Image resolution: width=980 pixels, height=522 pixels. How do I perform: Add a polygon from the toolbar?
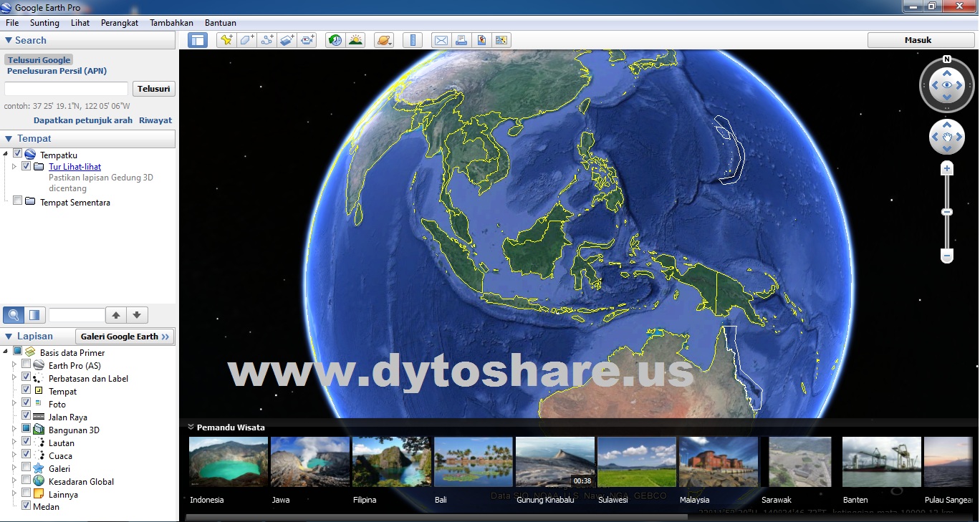[x=246, y=40]
